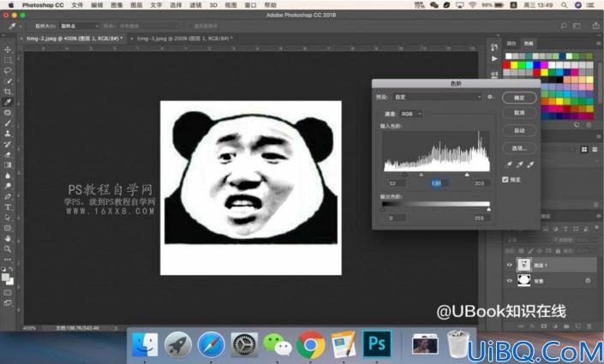Click the Spotlight search icon in menu bar

[x=564, y=5]
